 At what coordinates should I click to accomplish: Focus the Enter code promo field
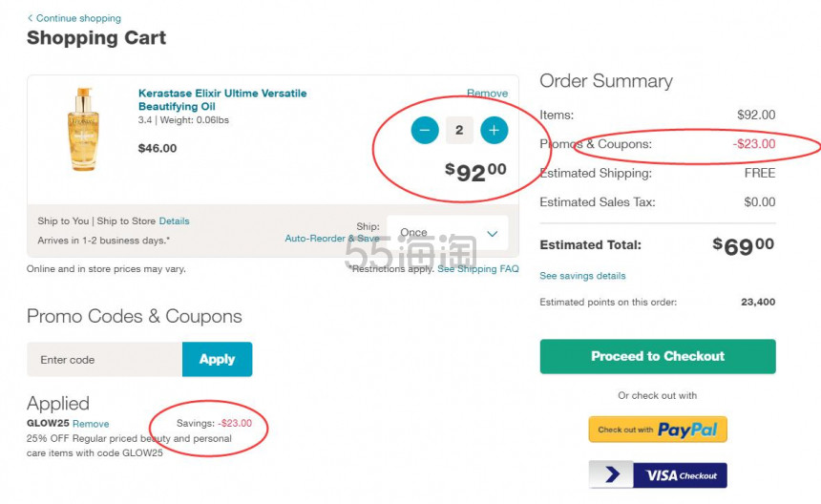(x=104, y=360)
